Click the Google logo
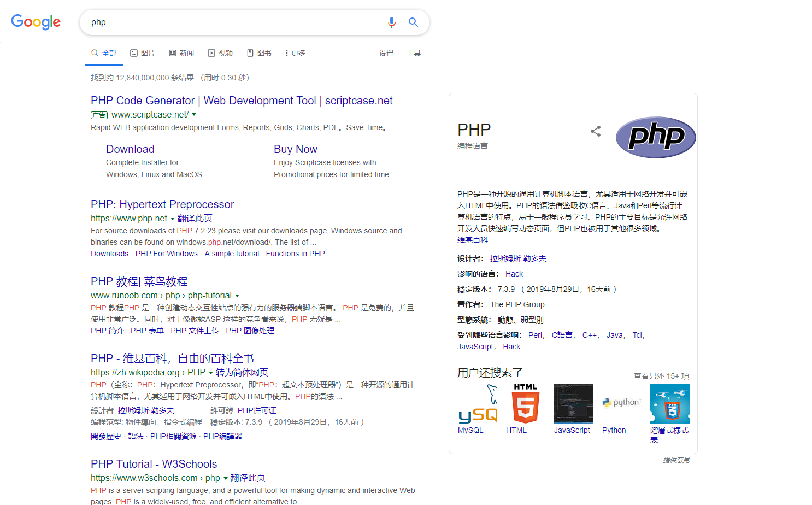 [36, 22]
